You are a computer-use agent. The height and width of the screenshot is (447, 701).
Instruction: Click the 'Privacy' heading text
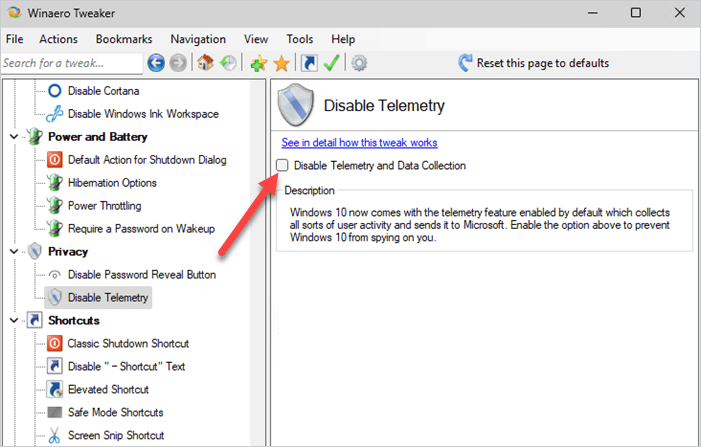click(x=68, y=252)
